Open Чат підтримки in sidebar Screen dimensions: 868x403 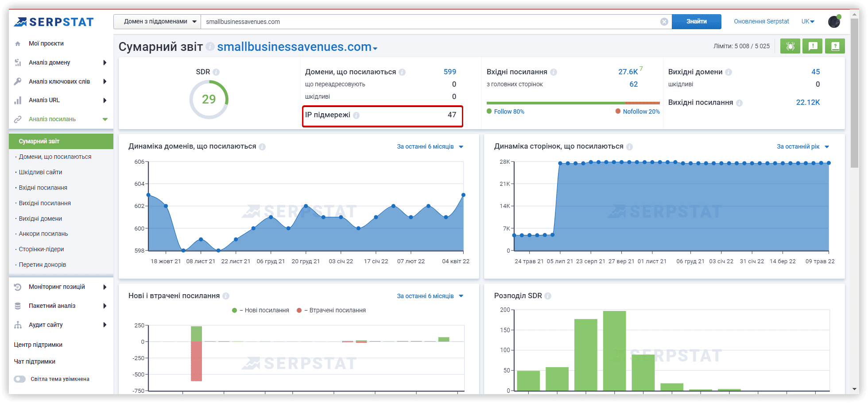pyautogui.click(x=35, y=362)
